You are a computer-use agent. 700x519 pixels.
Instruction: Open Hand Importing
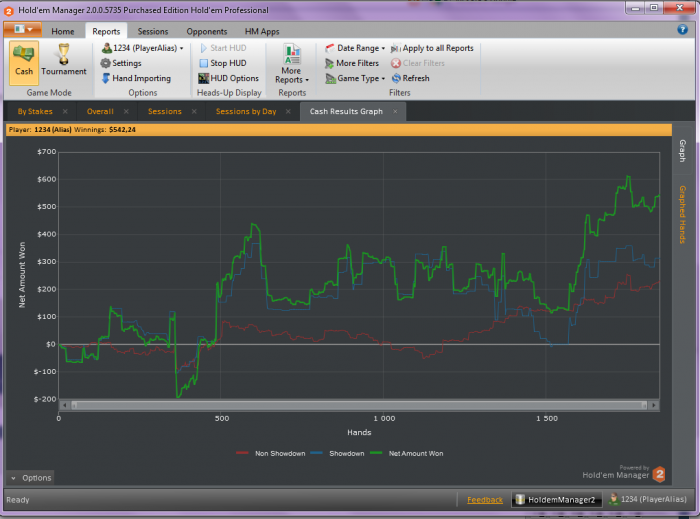pos(136,79)
